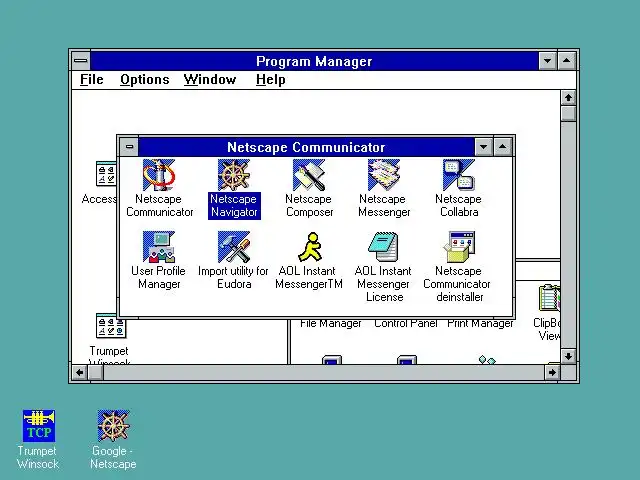The image size is (640, 480).
Task: Open the Help menu
Action: click(271, 80)
